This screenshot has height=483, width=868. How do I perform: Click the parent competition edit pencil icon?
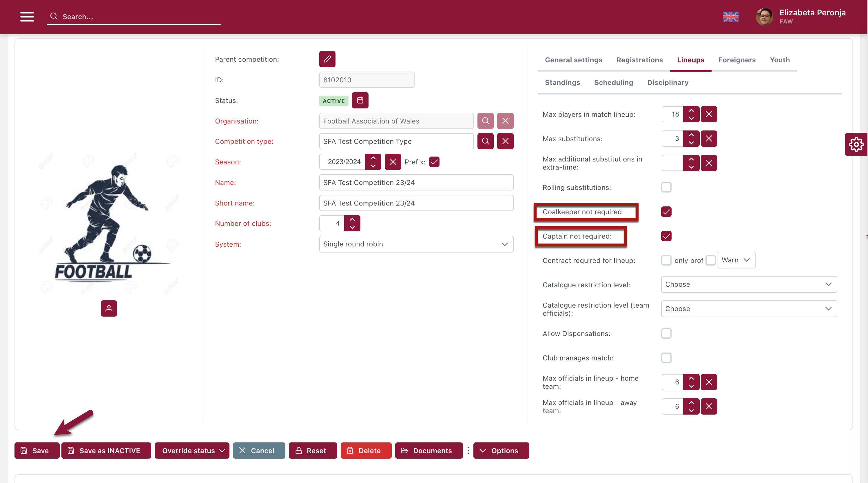coord(327,59)
